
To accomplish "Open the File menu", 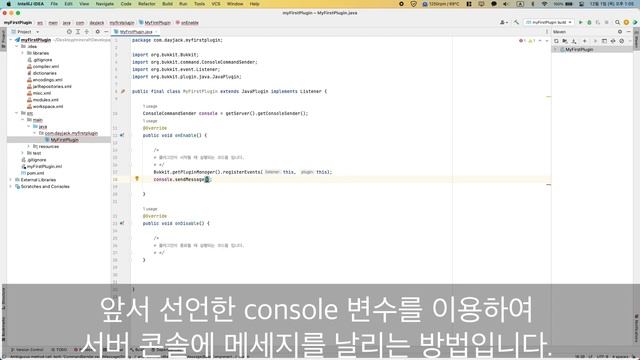I will 54,4.
